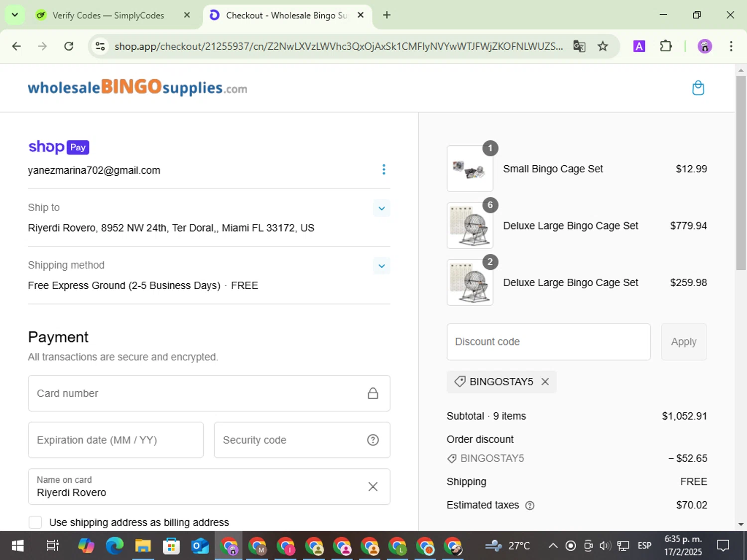Click the Subtotal amount $1,052.91

click(x=684, y=416)
